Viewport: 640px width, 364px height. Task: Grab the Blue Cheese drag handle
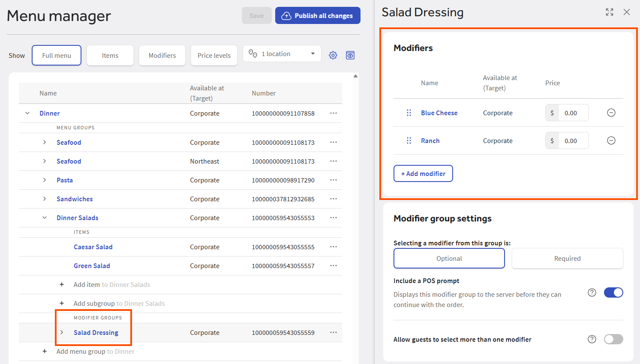pos(409,113)
